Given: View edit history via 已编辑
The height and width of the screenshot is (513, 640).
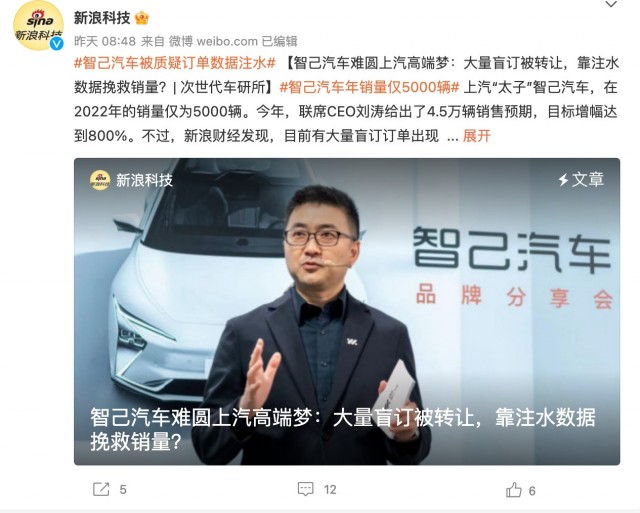Looking at the screenshot, I should pos(280,41).
